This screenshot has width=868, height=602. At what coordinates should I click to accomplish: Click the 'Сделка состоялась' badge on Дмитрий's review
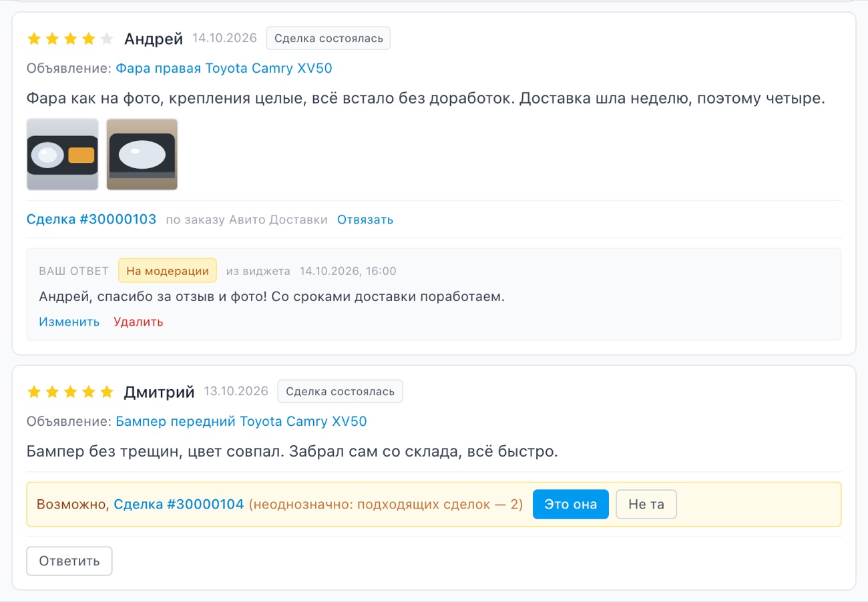pos(341,392)
